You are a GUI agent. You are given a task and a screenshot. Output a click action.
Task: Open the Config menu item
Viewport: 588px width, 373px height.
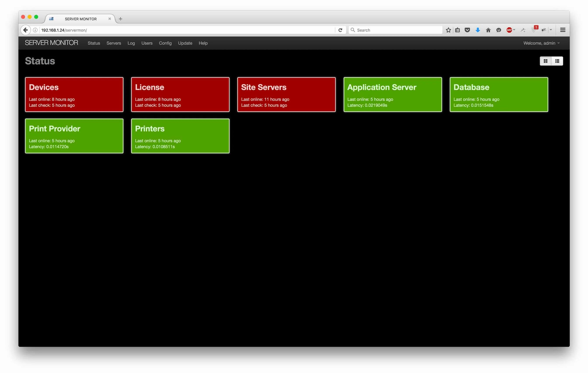click(x=165, y=43)
